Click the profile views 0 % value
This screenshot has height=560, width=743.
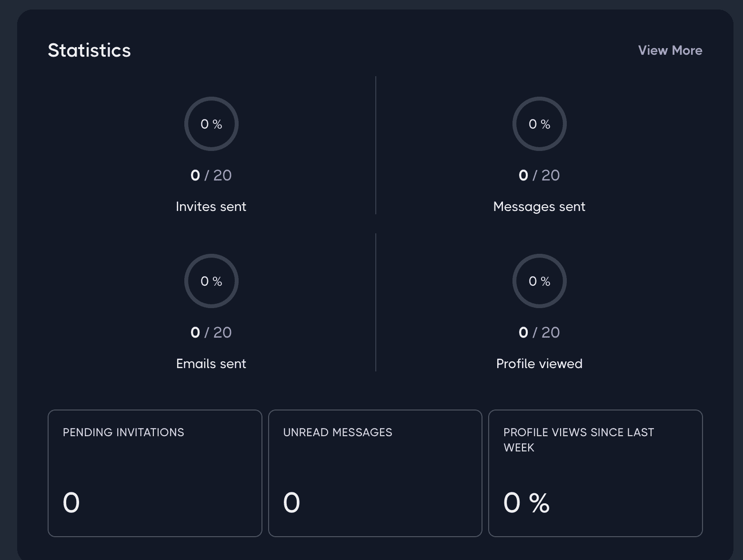(x=526, y=503)
